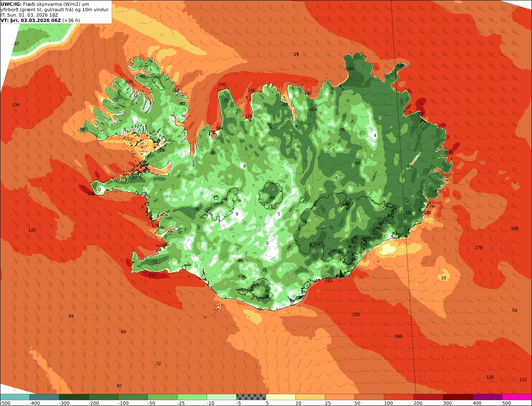Click the magenta above-500 legend swatch

pos(517,397)
